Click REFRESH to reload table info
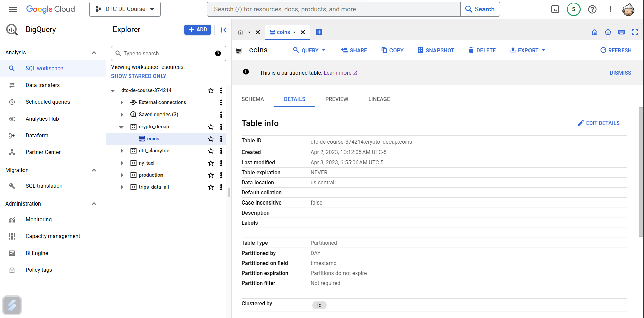Screen dimensions: 644x318 click(616, 50)
